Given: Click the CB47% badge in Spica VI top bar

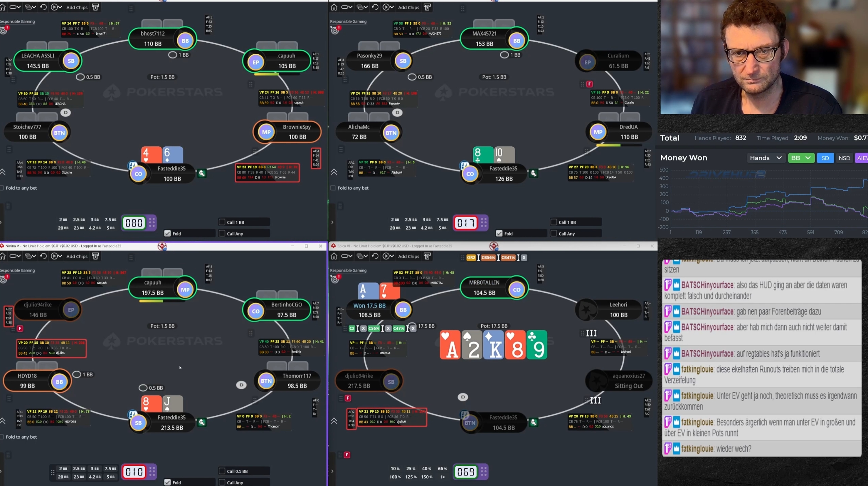Looking at the screenshot, I should (x=508, y=258).
